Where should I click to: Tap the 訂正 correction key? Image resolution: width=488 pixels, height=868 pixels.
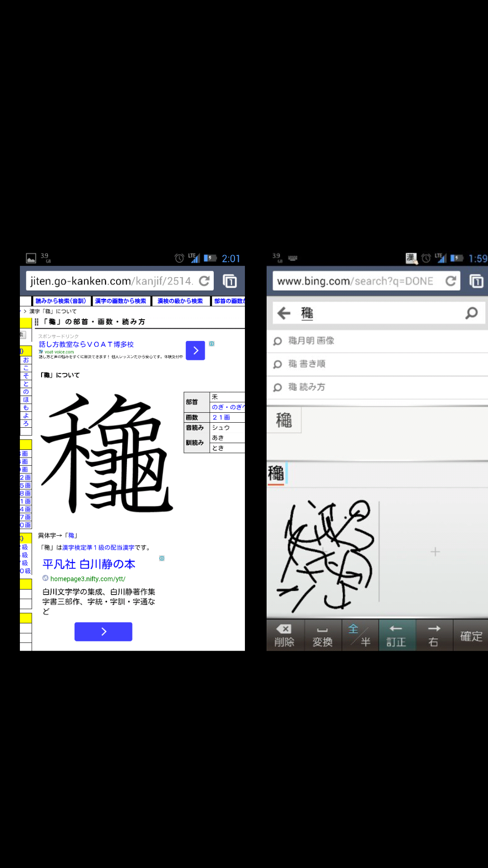tap(396, 636)
